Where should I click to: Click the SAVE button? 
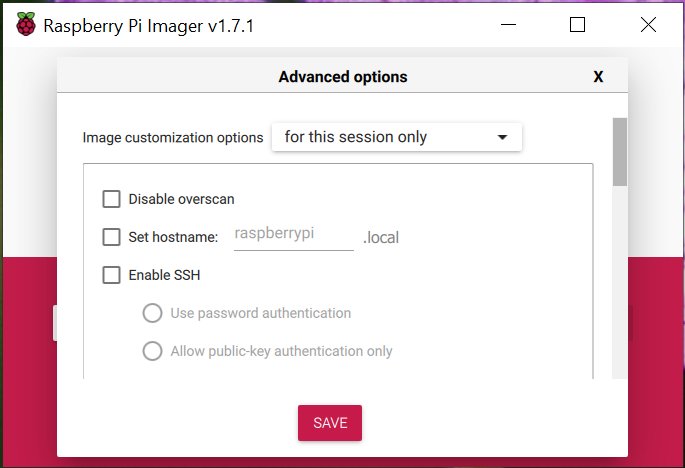point(330,423)
